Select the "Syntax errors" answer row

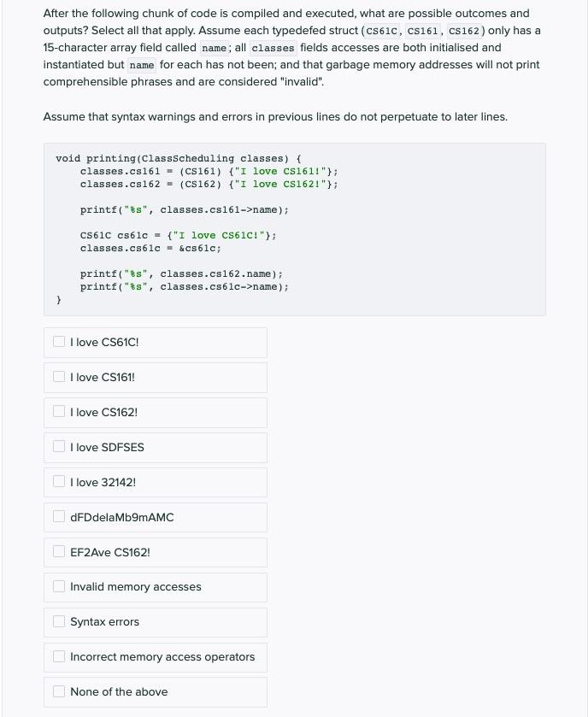pos(155,622)
